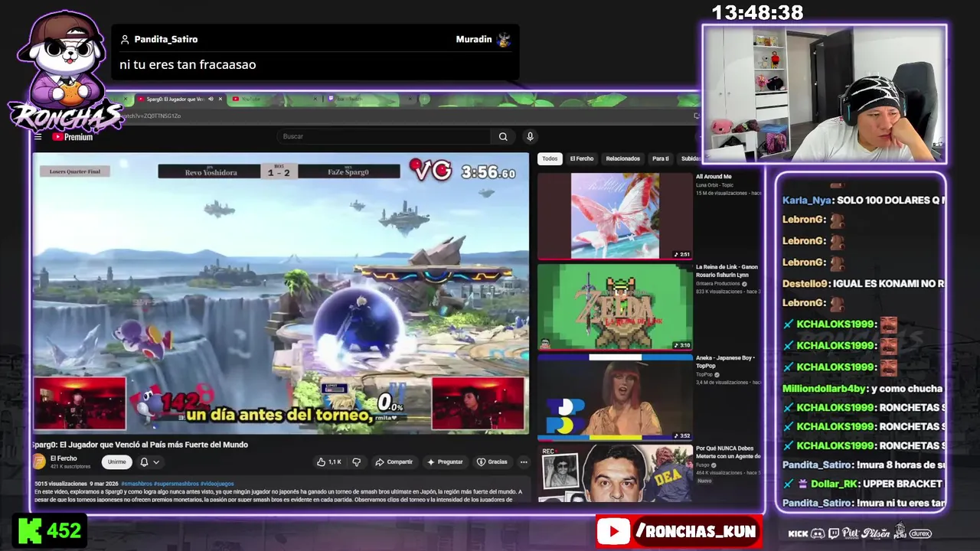
Task: Open the YouTube hamburger guide menu
Action: [38, 137]
